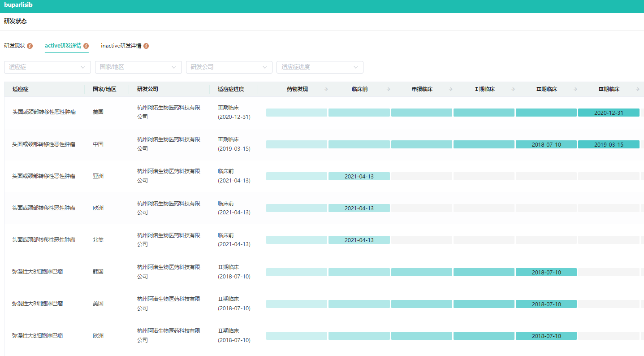Click info icon beside inactive研发详情 tab
The image size is (644, 356).
click(x=146, y=46)
